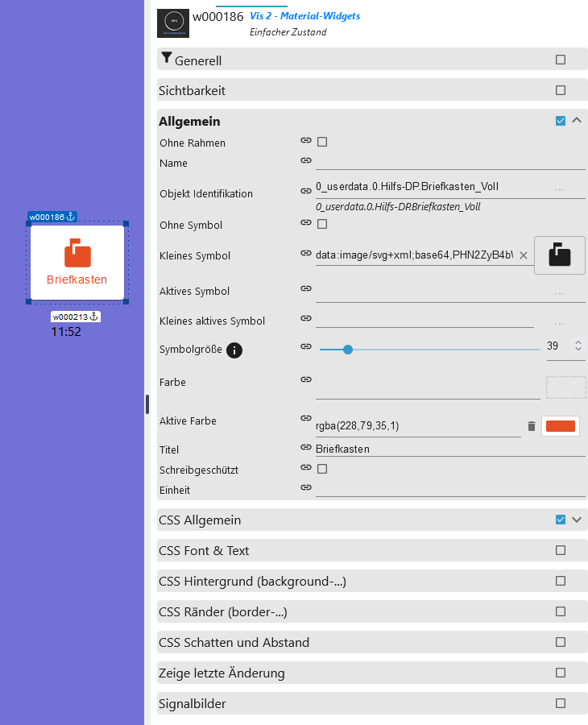Click the link icon beside Aktive Farbe
The height and width of the screenshot is (725, 588).
(x=306, y=418)
